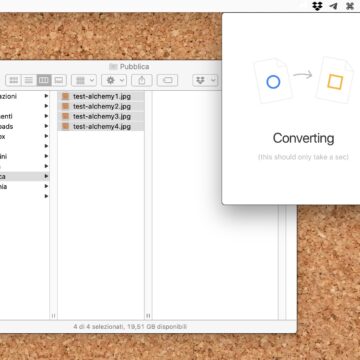
Task: Click the 'Pubblica' window title
Action: 134,67
